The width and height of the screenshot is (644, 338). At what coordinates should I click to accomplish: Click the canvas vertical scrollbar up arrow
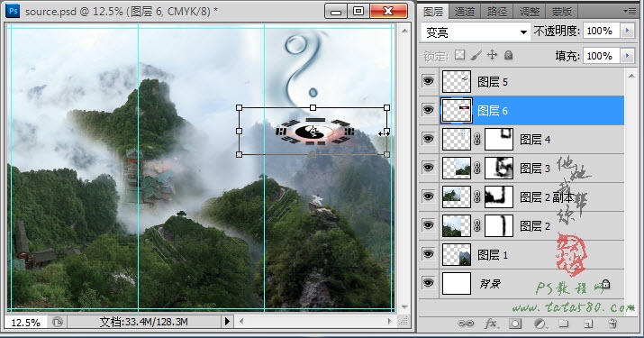[x=404, y=31]
